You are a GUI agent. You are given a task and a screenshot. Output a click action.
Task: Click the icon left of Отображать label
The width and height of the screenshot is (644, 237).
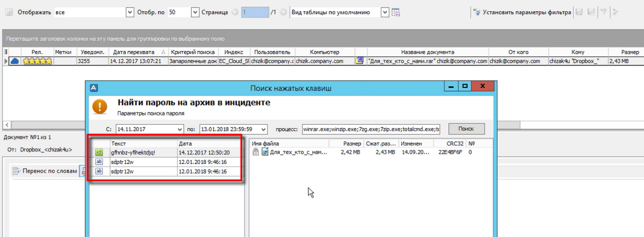pyautogui.click(x=9, y=13)
